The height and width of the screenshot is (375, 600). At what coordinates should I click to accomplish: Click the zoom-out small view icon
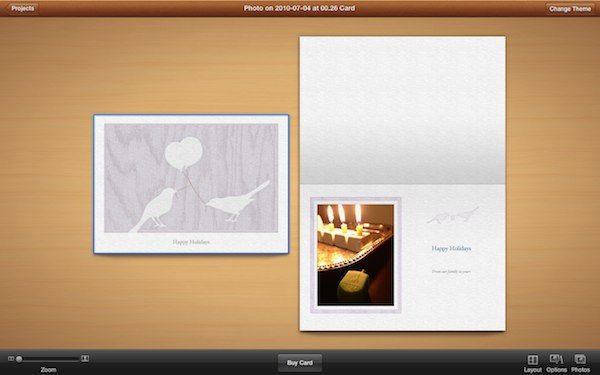[x=11, y=359]
